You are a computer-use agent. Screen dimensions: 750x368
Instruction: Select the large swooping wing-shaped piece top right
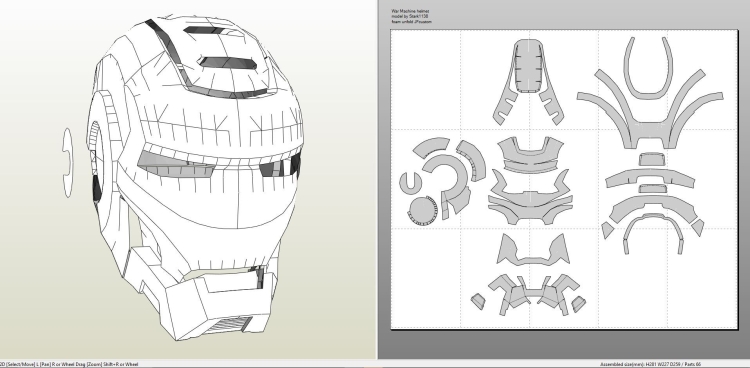(650, 110)
